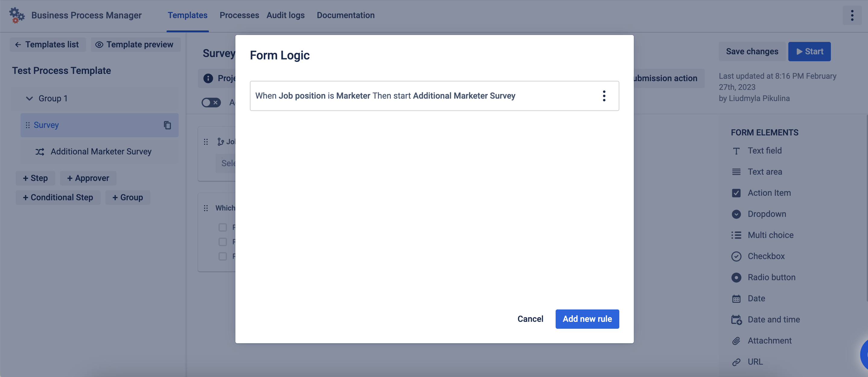Select the When Job position rule row
The image size is (868, 377).
coord(385,96)
